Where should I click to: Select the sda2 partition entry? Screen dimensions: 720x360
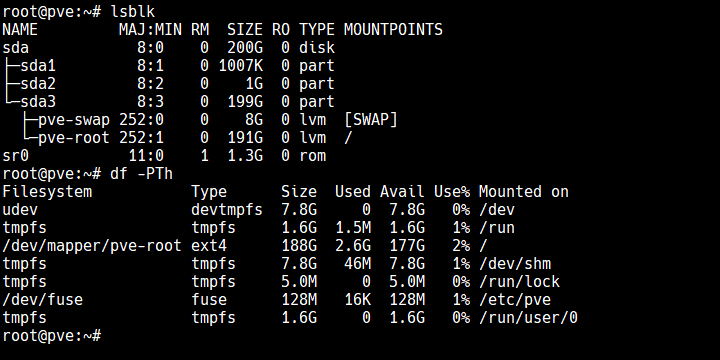tap(38, 84)
